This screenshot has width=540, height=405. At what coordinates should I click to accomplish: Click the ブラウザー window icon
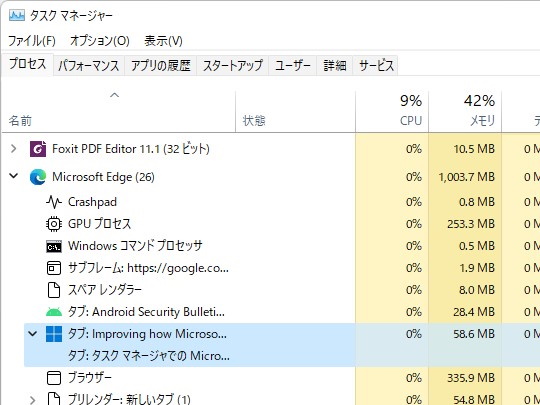pos(54,378)
